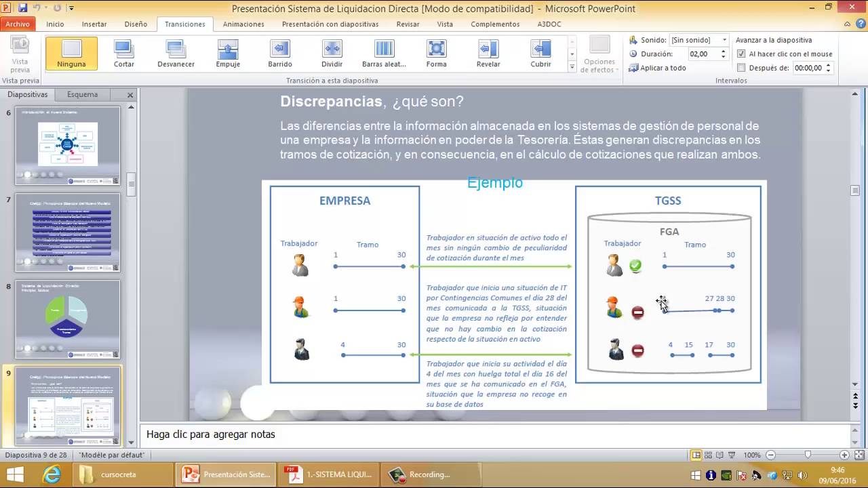Switch to the Diseño tab
868x488 pixels.
click(136, 24)
